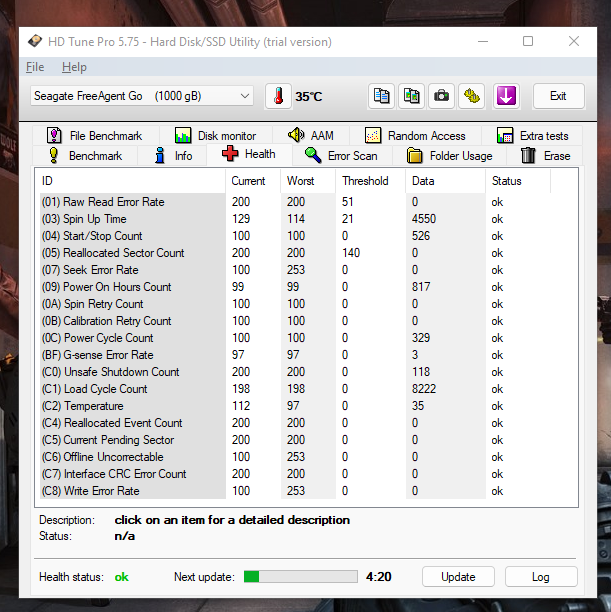The image size is (611, 612).
Task: Open the AAM tab
Action: click(311, 136)
